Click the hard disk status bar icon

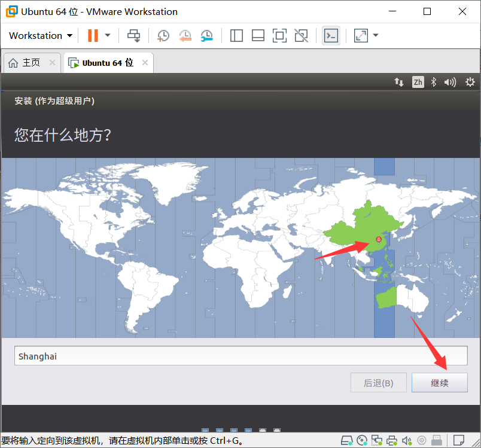coord(347,440)
